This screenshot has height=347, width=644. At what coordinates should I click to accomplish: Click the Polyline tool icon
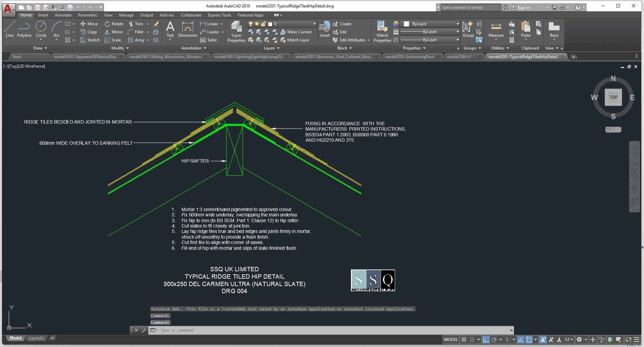tap(24, 29)
